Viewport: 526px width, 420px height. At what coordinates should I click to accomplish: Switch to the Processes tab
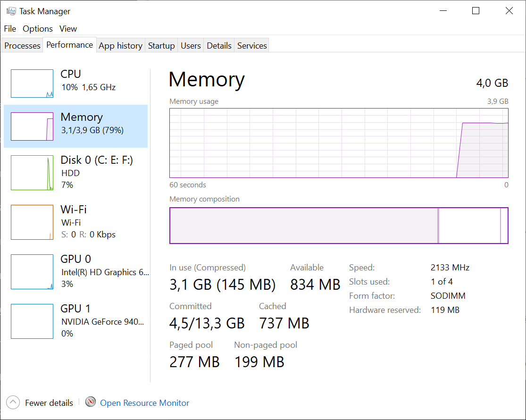[x=22, y=46]
